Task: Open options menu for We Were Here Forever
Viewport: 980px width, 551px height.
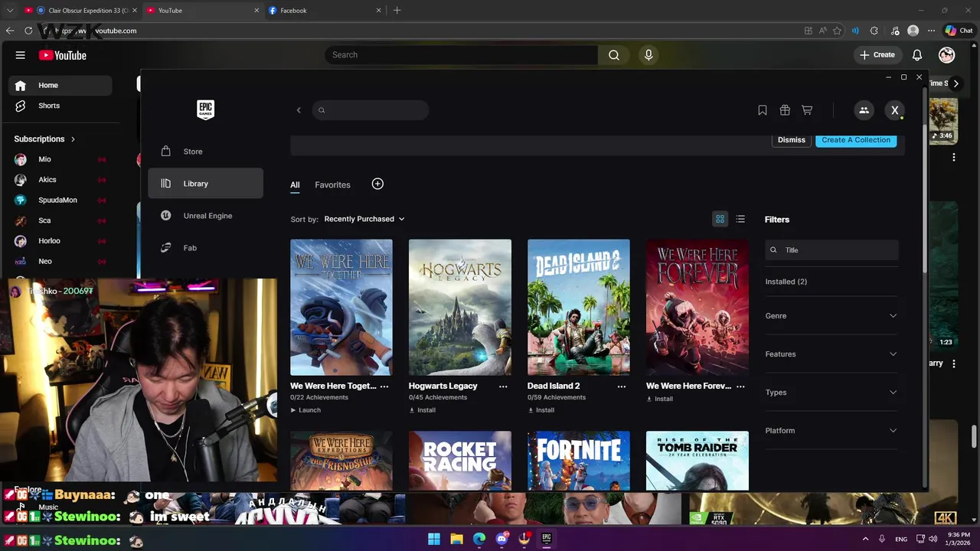Action: point(740,386)
